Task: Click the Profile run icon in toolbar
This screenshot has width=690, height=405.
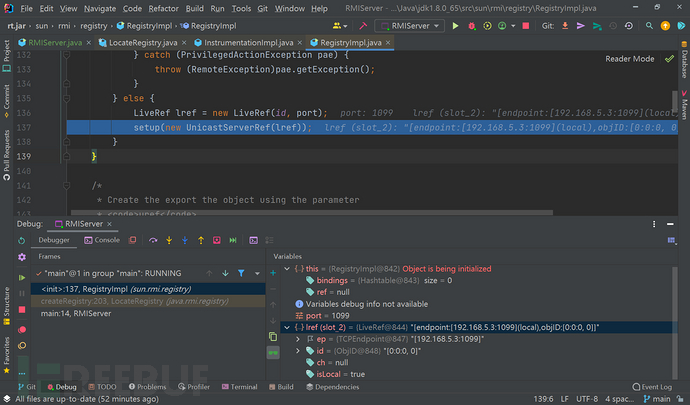Action: pos(502,26)
